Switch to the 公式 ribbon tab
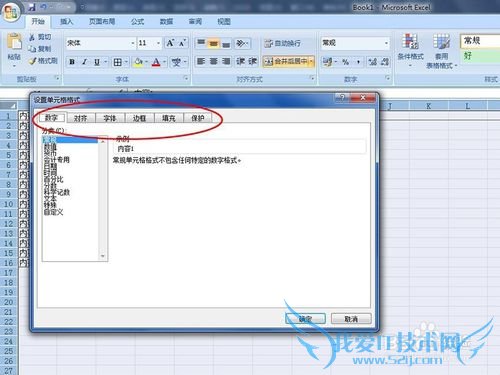 [x=137, y=22]
